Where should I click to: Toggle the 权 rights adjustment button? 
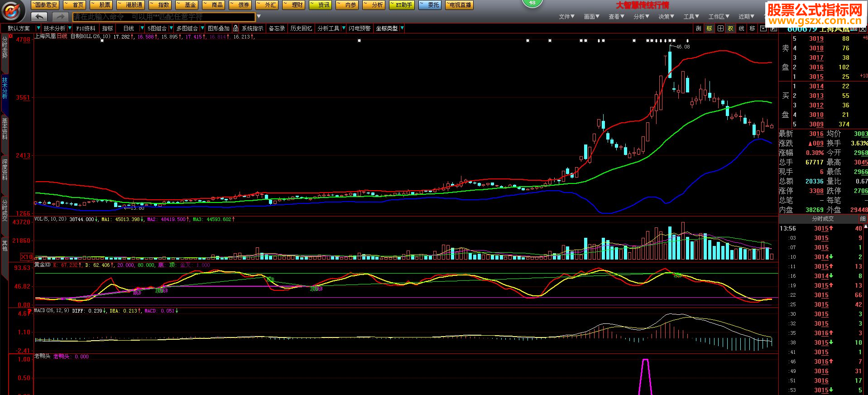[730, 29]
